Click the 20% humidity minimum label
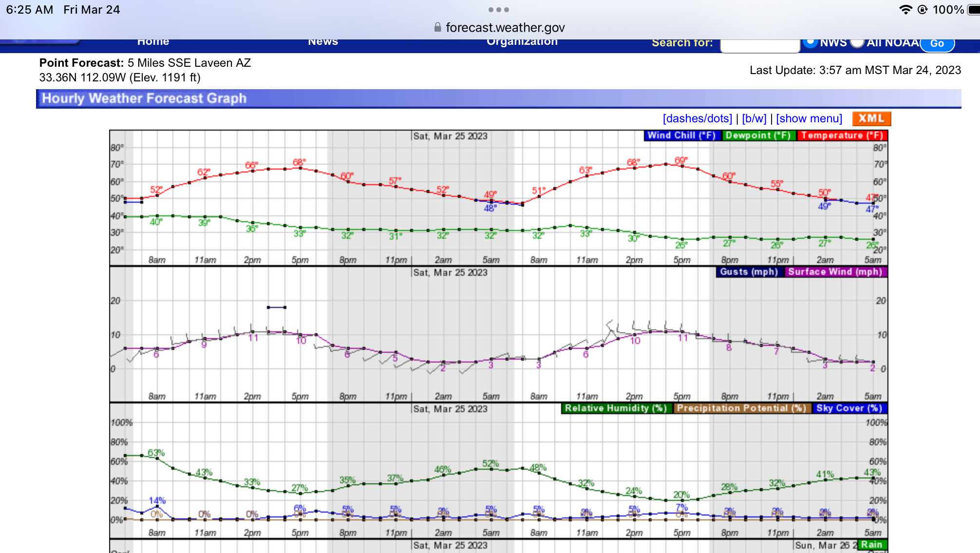This screenshot has width=980, height=553. pyautogui.click(x=681, y=495)
